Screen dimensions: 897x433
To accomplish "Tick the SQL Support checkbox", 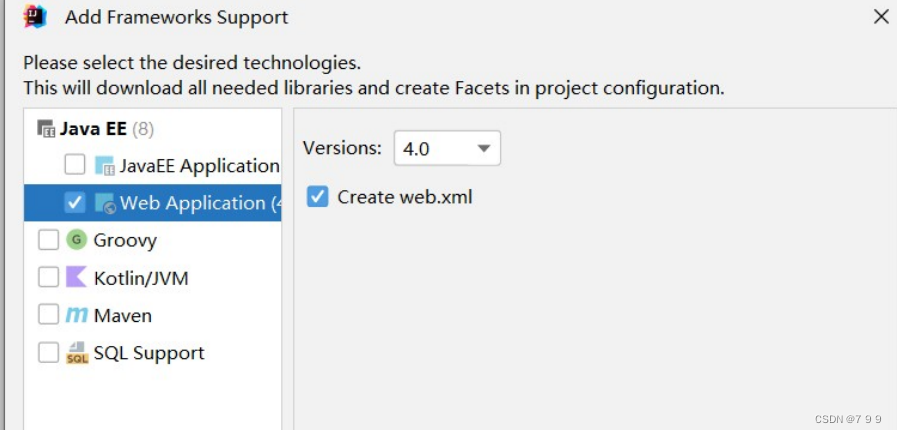I will click(48, 352).
